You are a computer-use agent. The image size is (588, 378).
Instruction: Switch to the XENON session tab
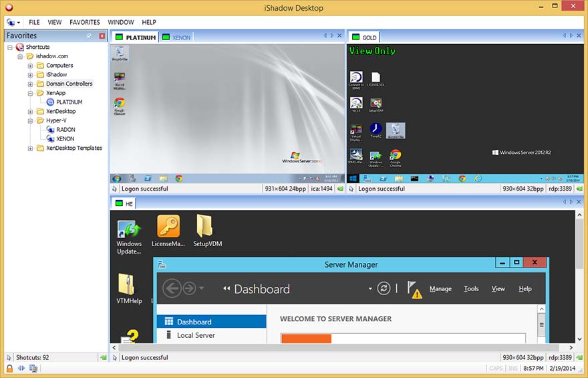pos(176,37)
